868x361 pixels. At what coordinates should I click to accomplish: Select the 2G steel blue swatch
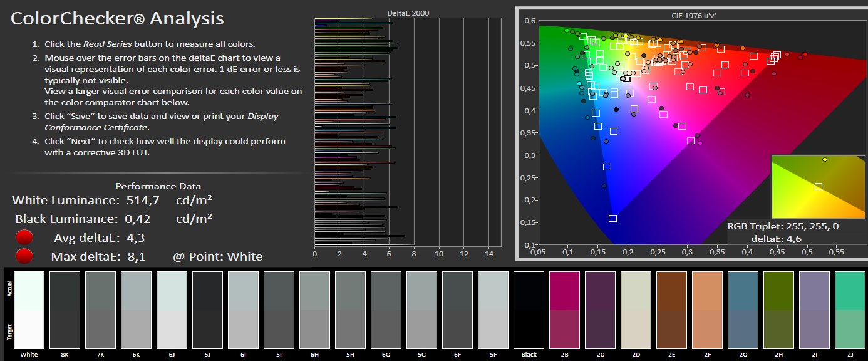[x=743, y=310]
